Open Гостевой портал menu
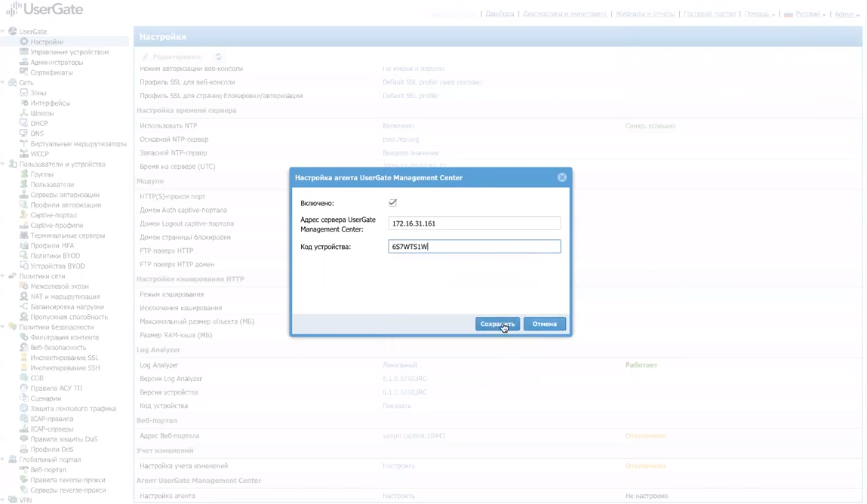The image size is (867, 504). [x=709, y=14]
